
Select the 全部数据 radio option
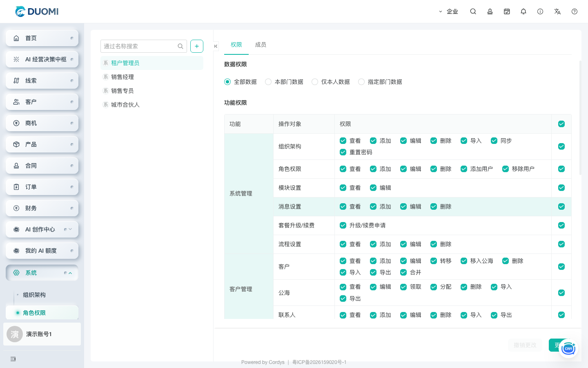pos(227,82)
